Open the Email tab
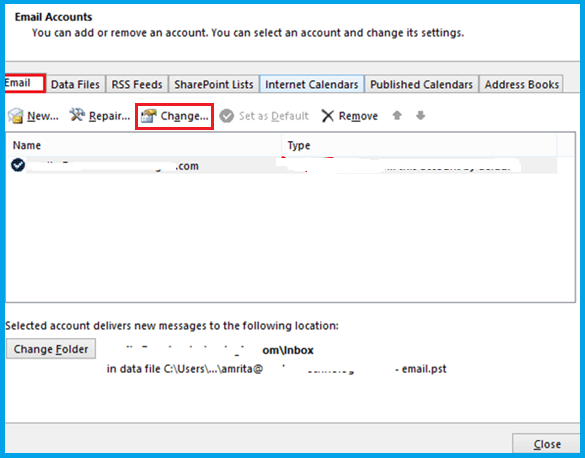Screen dimensions: 585x458 pos(25,83)
